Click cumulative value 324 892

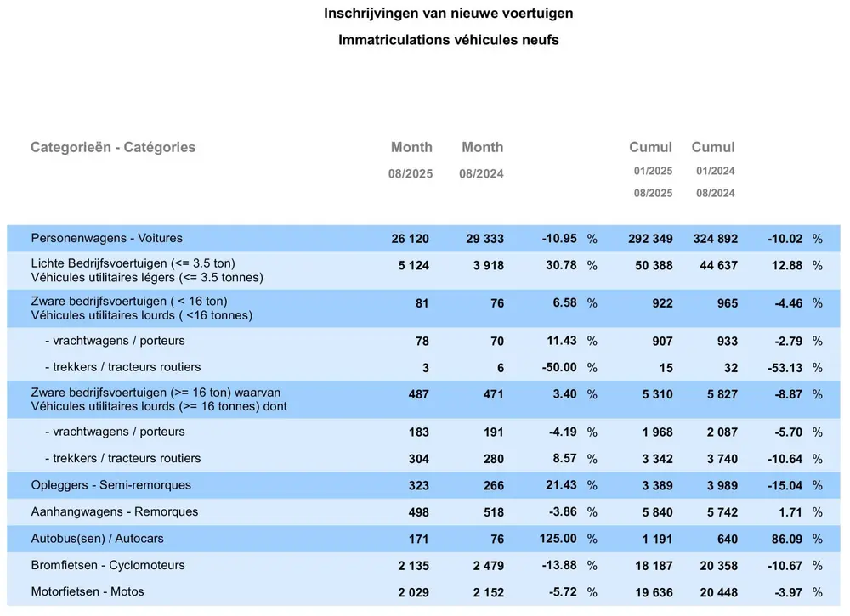pos(715,239)
